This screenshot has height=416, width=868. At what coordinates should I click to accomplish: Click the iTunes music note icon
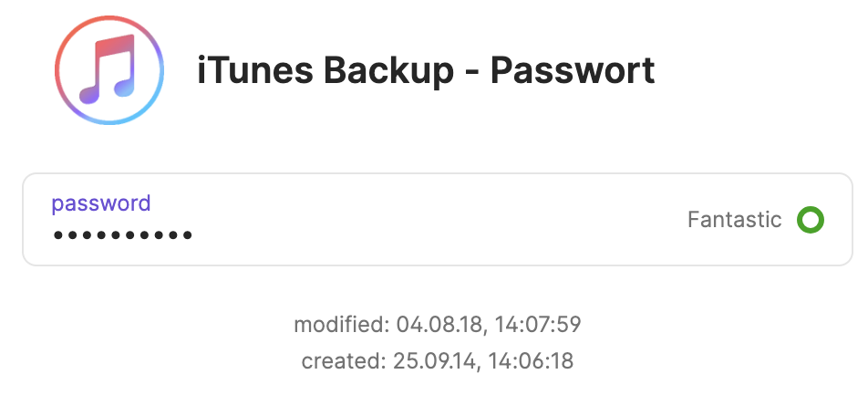[x=108, y=69]
